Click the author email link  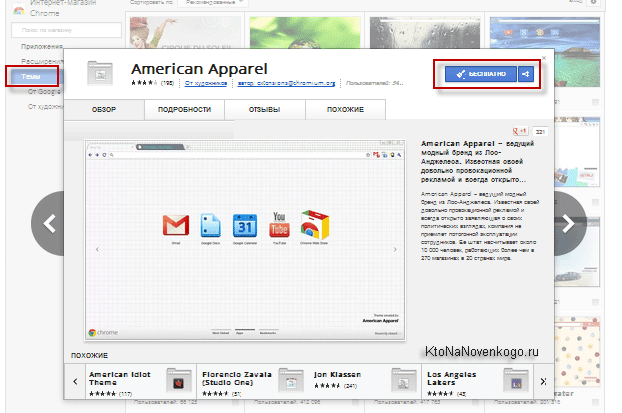pyautogui.click(x=286, y=83)
